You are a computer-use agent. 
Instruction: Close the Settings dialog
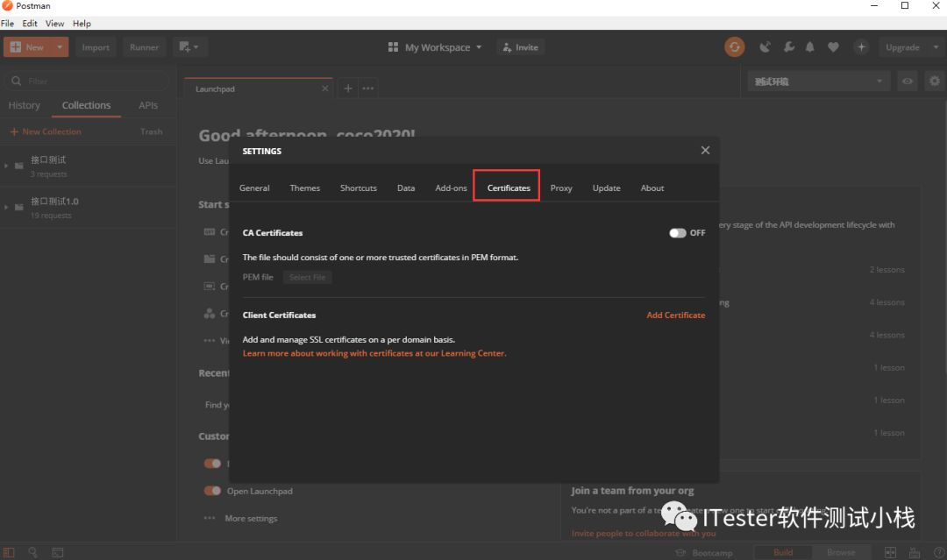point(705,150)
